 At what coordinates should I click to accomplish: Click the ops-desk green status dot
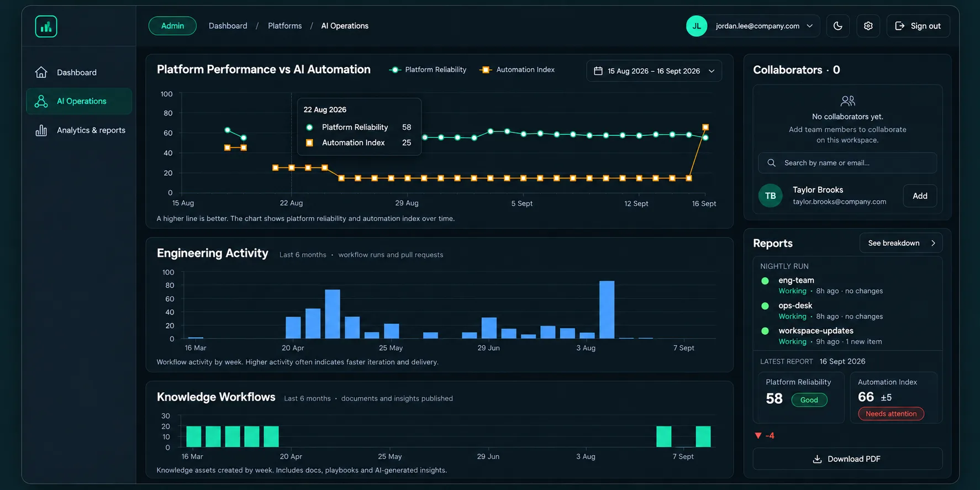click(x=765, y=306)
